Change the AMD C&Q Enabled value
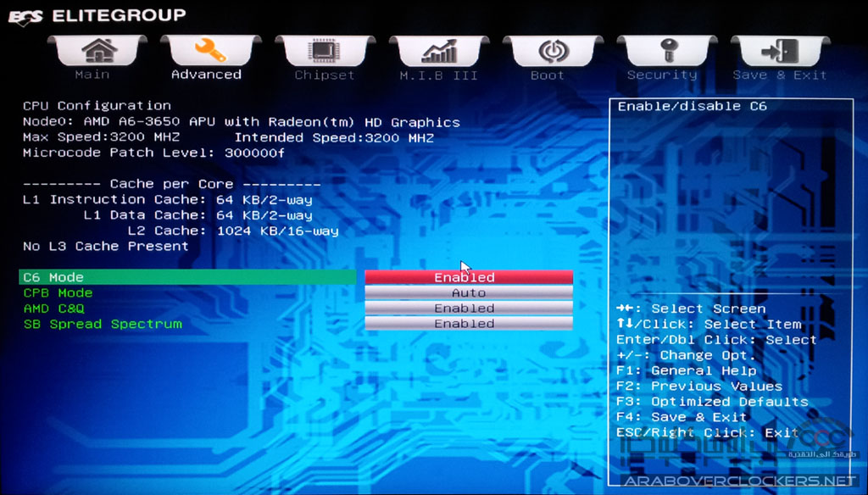Screen dimensions: 868x495 tap(469, 309)
